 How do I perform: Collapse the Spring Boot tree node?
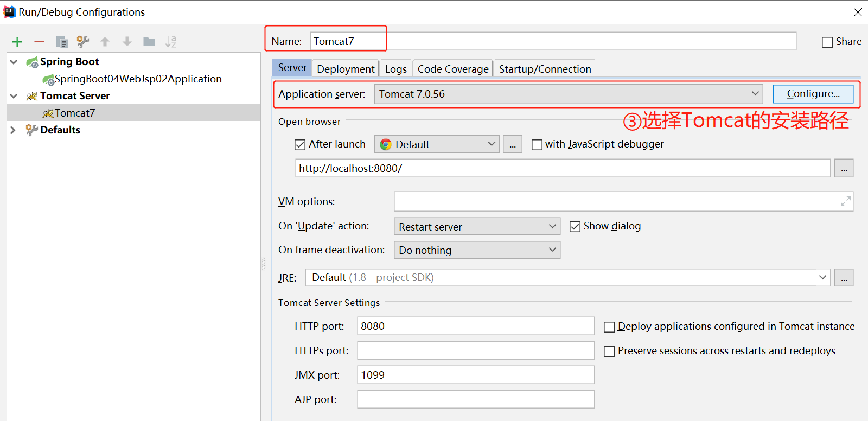click(14, 62)
